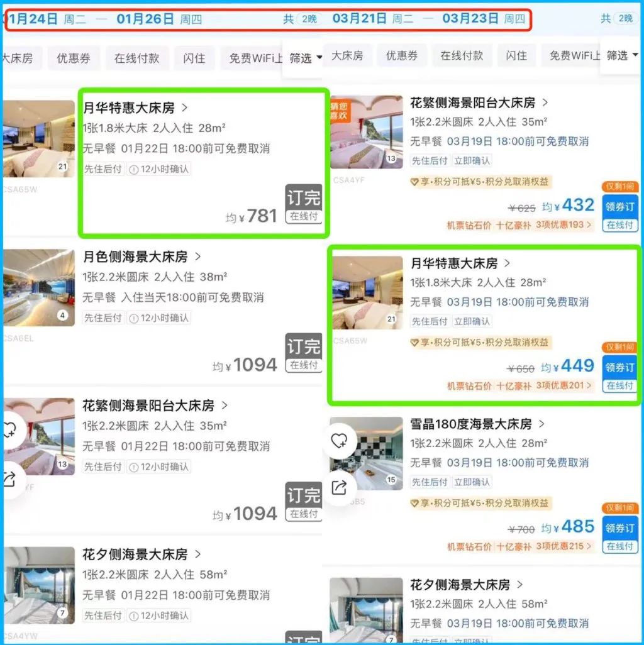Tap the photo count badge 15 on 雪晶 thumbnail

tap(391, 480)
